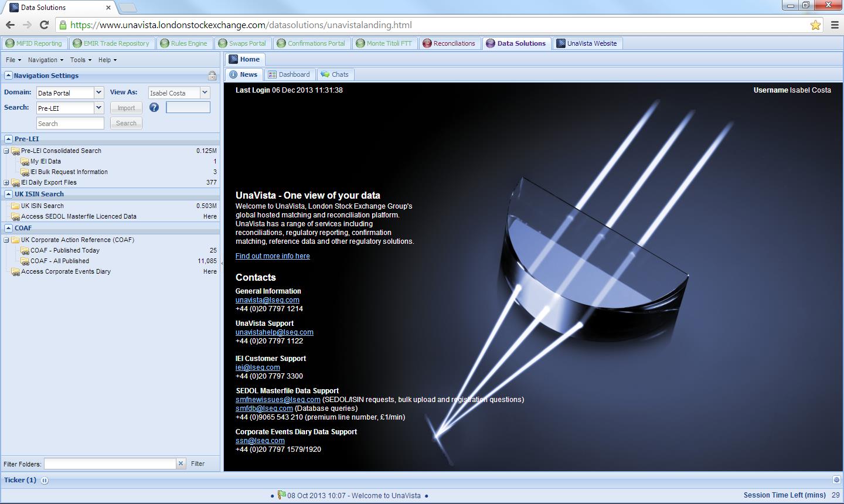Click the browser address bar URL
844x504 pixels.
click(x=241, y=25)
